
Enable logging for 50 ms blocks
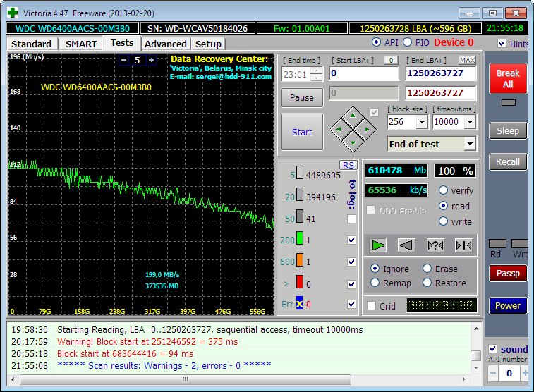point(351,219)
